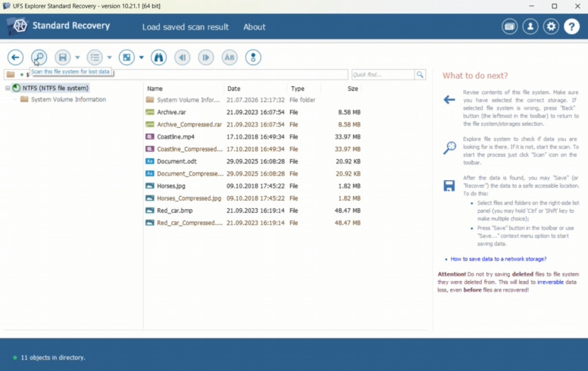This screenshot has height=371, width=588.
Task: Open settings via header gear icon
Action: coord(551,26)
